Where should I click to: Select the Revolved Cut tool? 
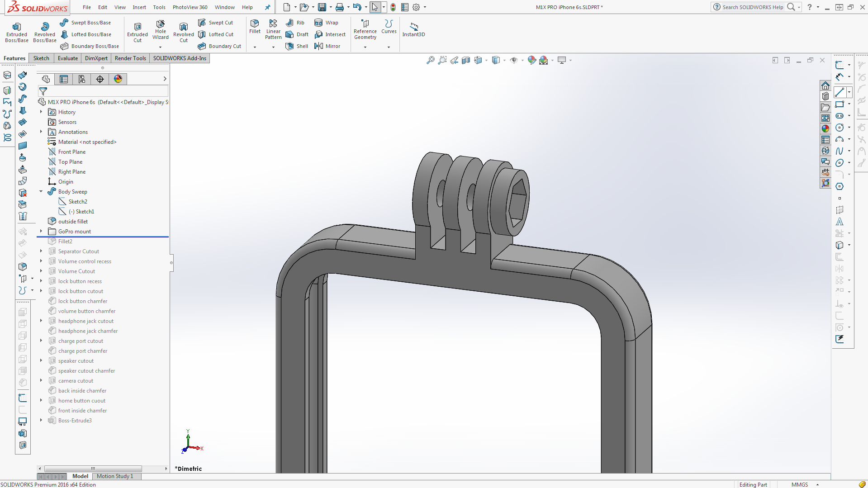point(184,32)
